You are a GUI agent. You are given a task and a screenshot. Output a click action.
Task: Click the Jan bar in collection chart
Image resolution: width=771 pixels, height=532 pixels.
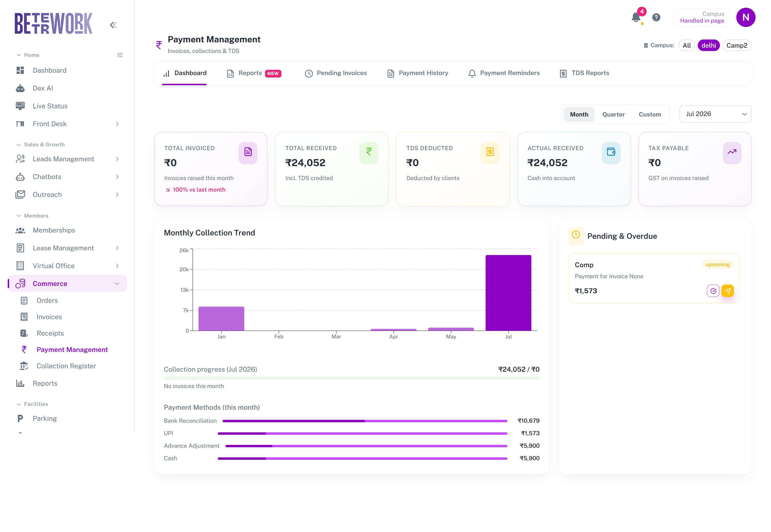pyautogui.click(x=221, y=319)
